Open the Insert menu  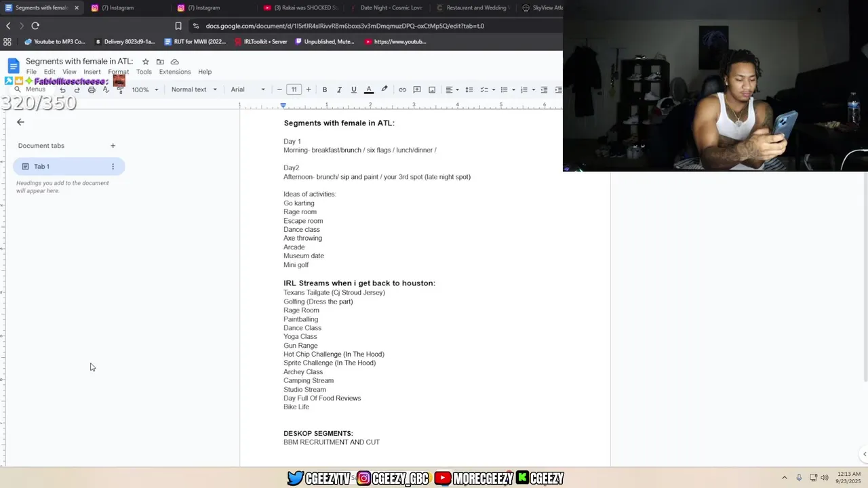click(x=92, y=72)
